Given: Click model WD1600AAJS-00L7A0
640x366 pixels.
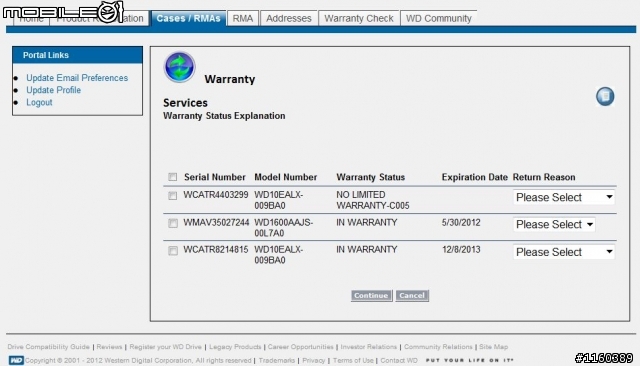Looking at the screenshot, I should point(283,228).
